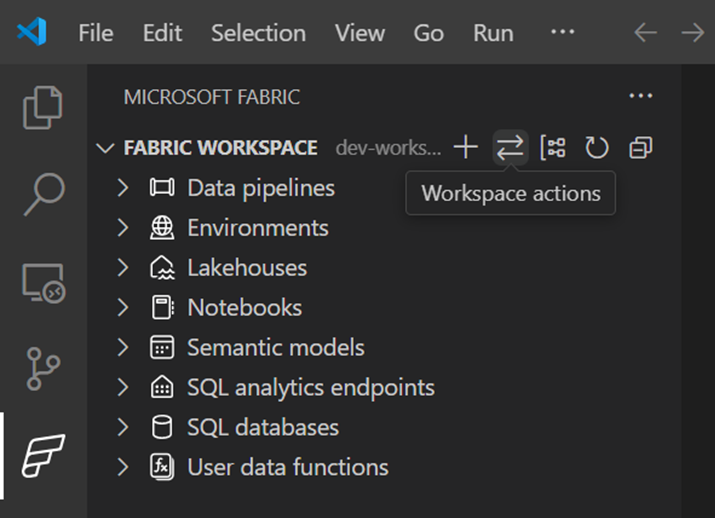The width and height of the screenshot is (715, 518).
Task: Open Microsoft Fabric panel more actions
Action: tap(641, 96)
